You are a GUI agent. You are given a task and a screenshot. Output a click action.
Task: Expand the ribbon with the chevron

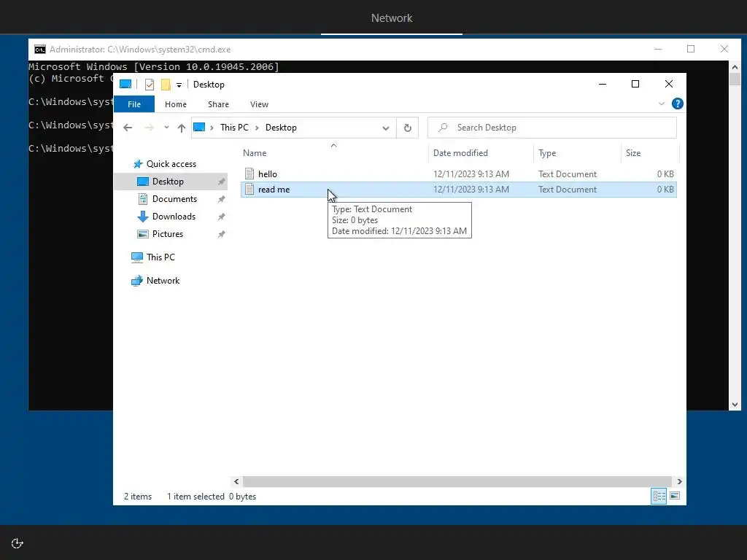point(661,104)
